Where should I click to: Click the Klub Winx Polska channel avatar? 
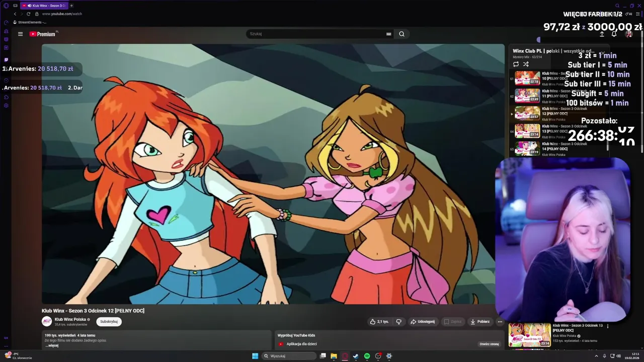(x=47, y=321)
